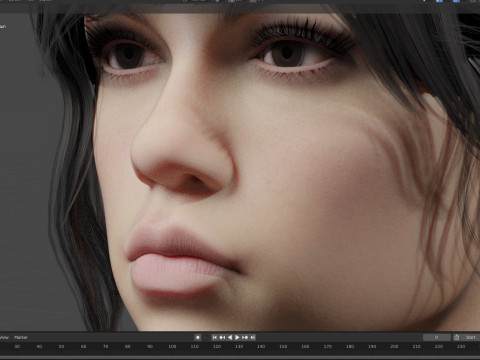Click the current frame number field
The height and width of the screenshot is (360, 480).
click(x=437, y=337)
